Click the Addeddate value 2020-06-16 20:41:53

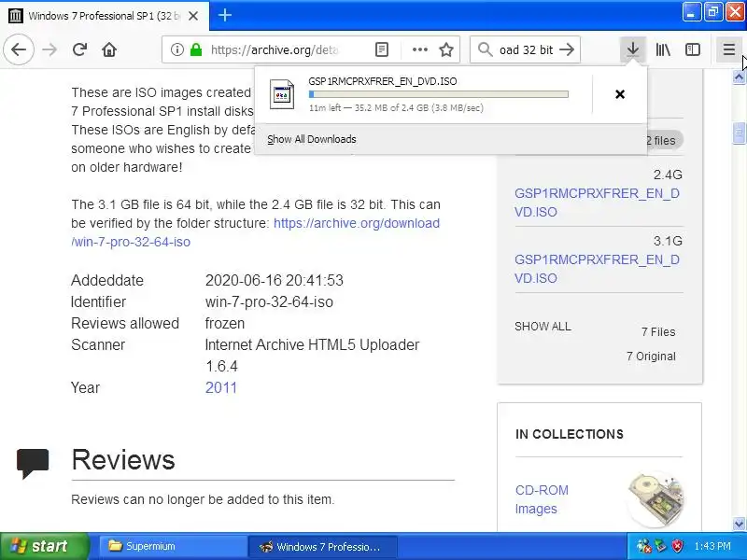[x=275, y=280]
